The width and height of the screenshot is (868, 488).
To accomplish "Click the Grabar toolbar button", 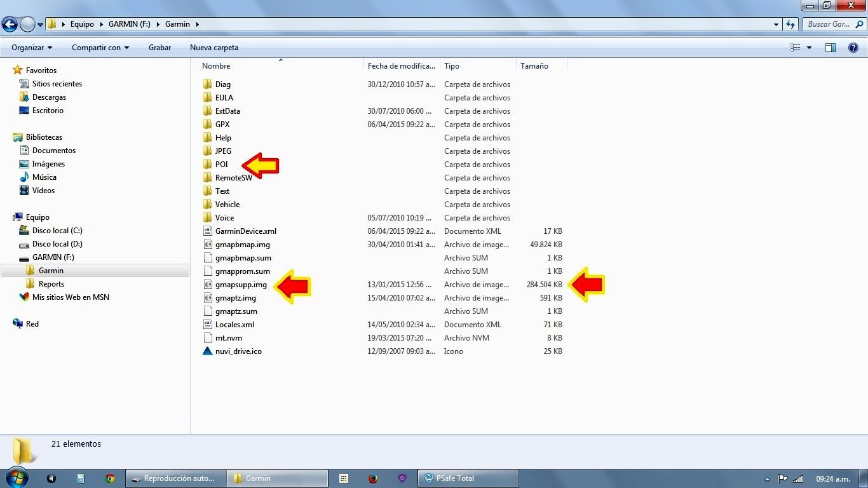I will 159,48.
